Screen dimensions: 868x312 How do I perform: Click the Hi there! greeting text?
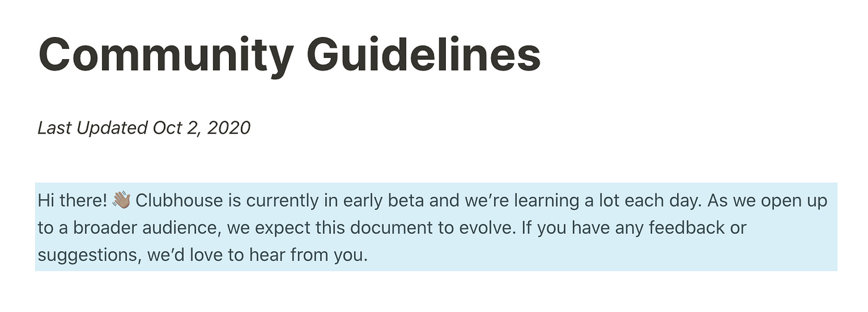(72, 200)
